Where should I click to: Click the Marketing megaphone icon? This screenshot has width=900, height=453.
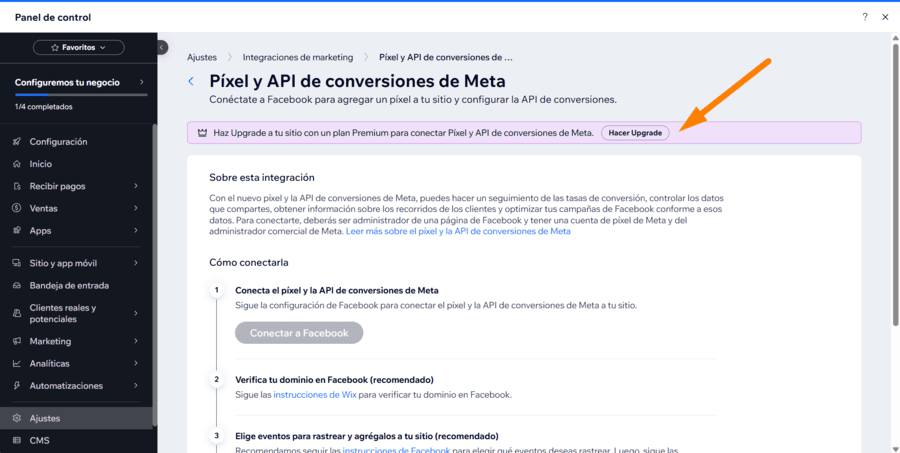pos(17,341)
